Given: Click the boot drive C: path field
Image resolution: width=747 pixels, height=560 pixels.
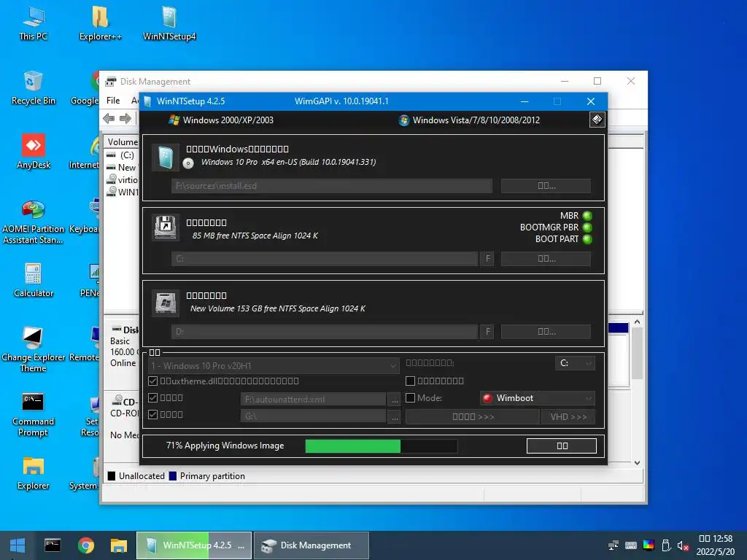Looking at the screenshot, I should tap(325, 259).
